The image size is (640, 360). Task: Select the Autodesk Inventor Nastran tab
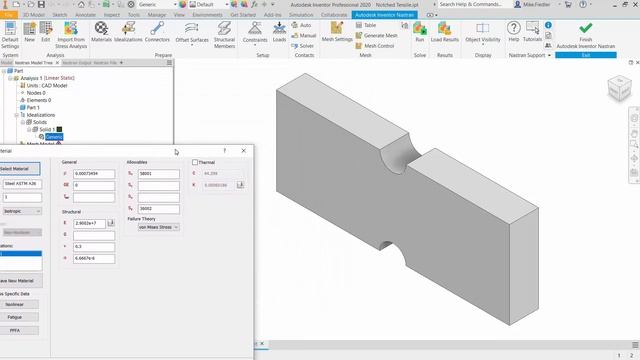[384, 15]
